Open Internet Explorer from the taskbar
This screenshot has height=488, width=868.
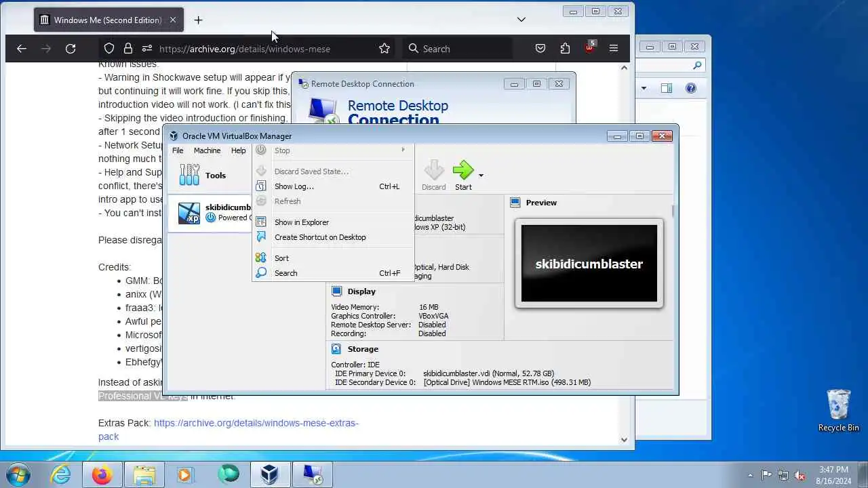coord(61,474)
